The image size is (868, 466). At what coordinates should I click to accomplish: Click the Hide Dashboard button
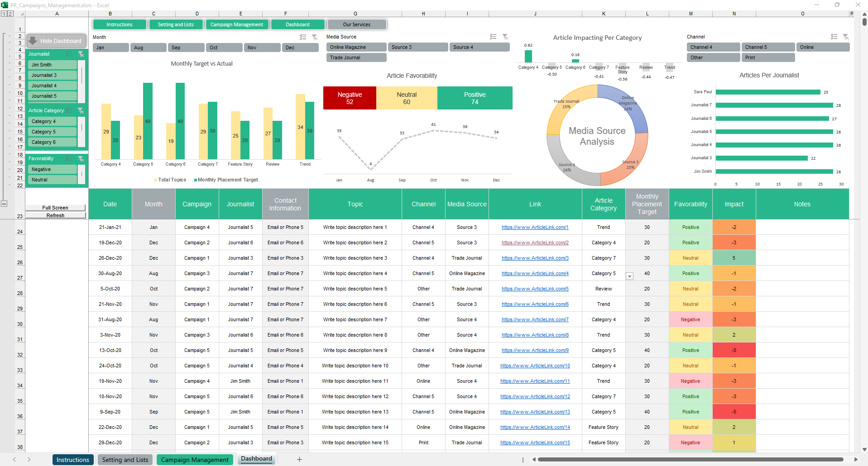(x=56, y=41)
